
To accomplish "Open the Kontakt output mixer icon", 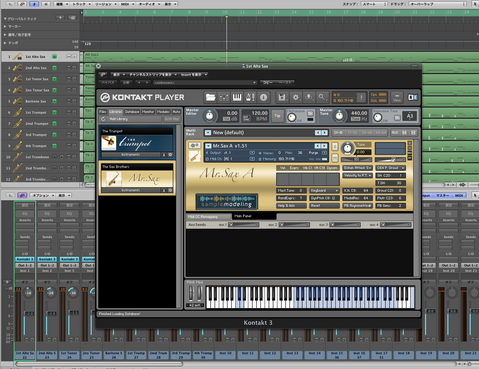I will pos(224,97).
